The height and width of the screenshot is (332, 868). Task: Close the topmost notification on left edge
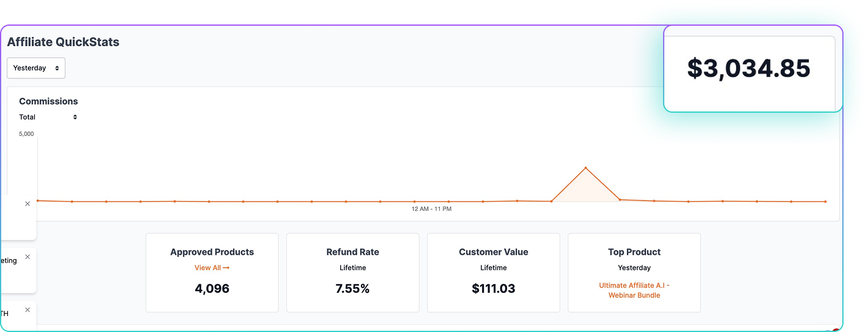[x=28, y=204]
